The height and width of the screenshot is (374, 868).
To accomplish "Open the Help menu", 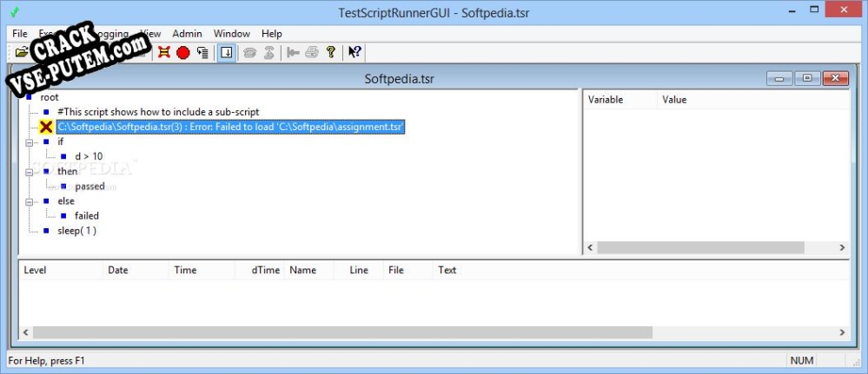I will click(271, 33).
